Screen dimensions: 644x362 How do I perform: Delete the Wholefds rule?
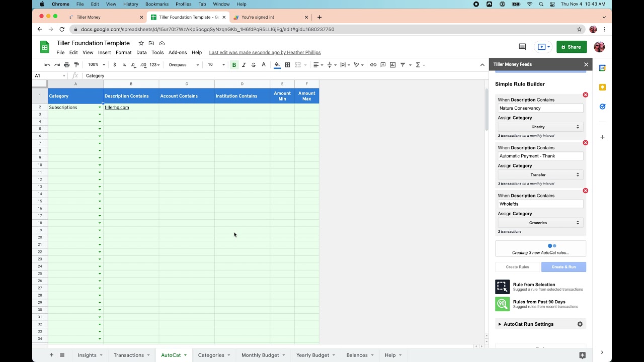coord(585,191)
